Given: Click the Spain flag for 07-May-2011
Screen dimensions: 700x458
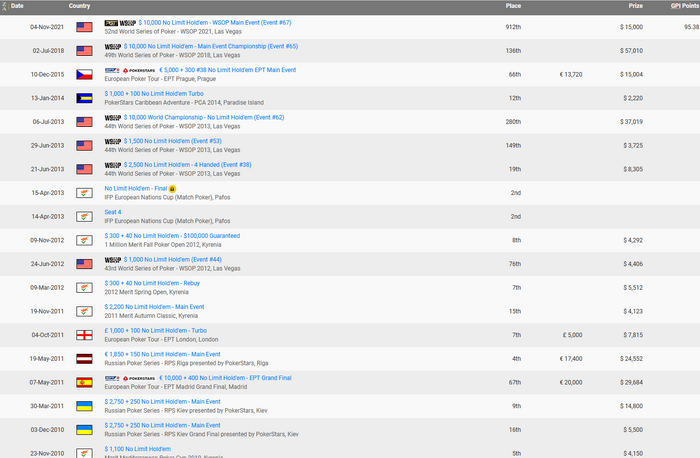Looking at the screenshot, I should 84,382.
